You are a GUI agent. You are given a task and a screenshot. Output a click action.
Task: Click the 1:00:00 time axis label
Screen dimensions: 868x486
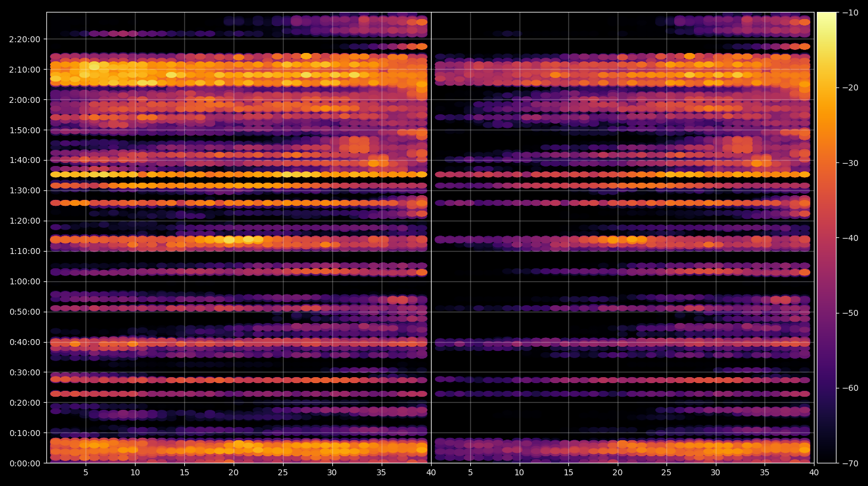click(25, 281)
